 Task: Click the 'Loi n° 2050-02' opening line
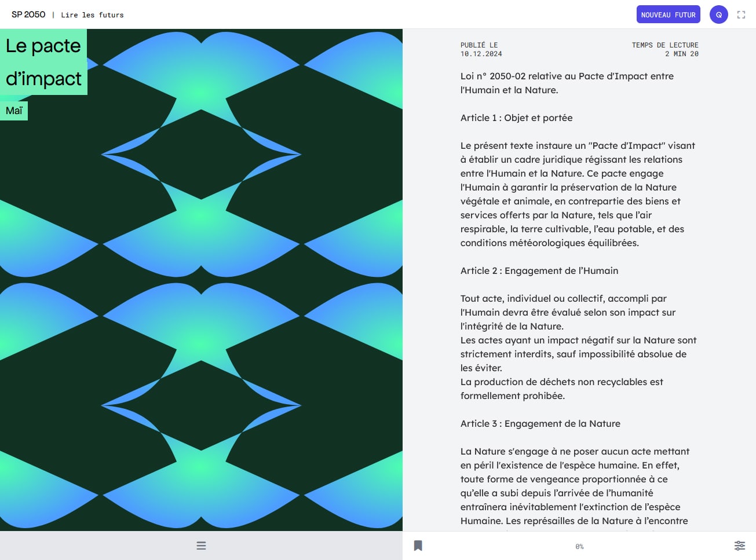[567, 83]
